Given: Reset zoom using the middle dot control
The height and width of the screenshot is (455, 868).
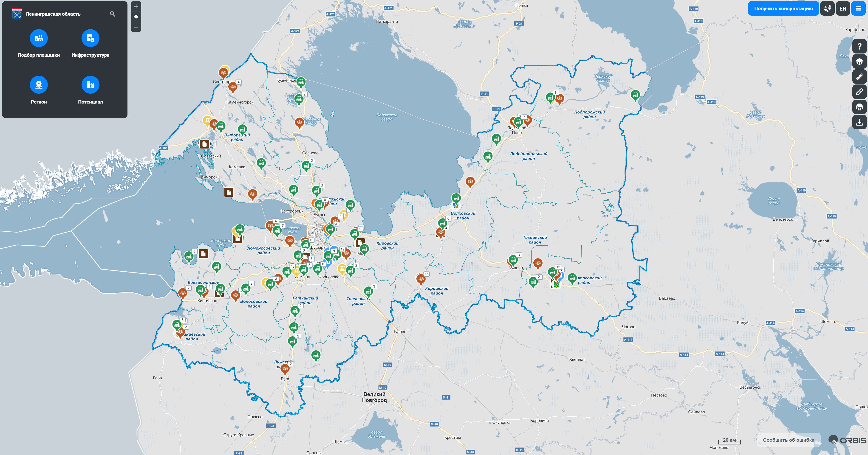Looking at the screenshot, I should point(136,17).
